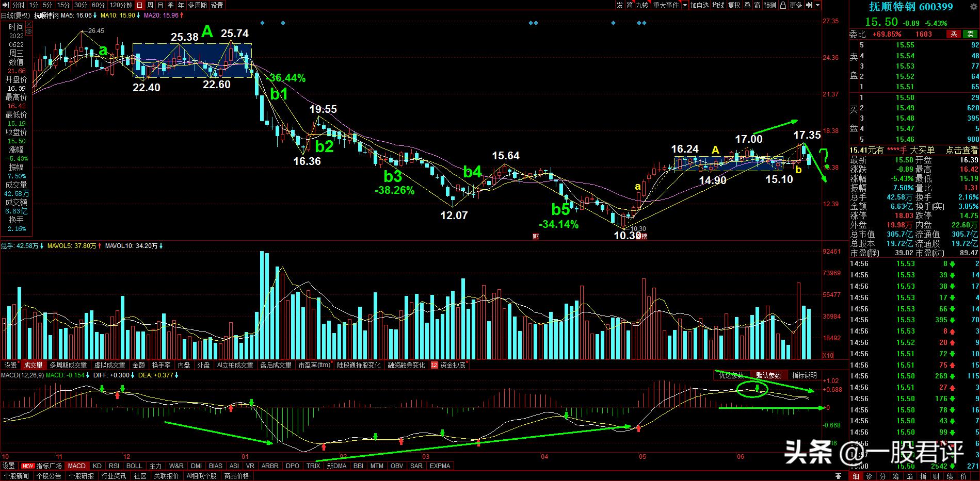Expand the 重大事件 dropdown arrow

[x=685, y=5]
